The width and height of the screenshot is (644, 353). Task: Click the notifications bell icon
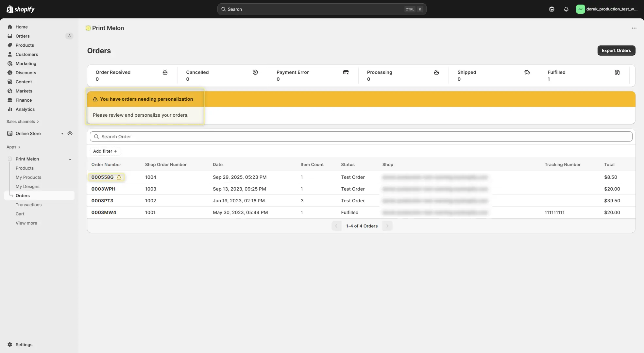pyautogui.click(x=566, y=9)
